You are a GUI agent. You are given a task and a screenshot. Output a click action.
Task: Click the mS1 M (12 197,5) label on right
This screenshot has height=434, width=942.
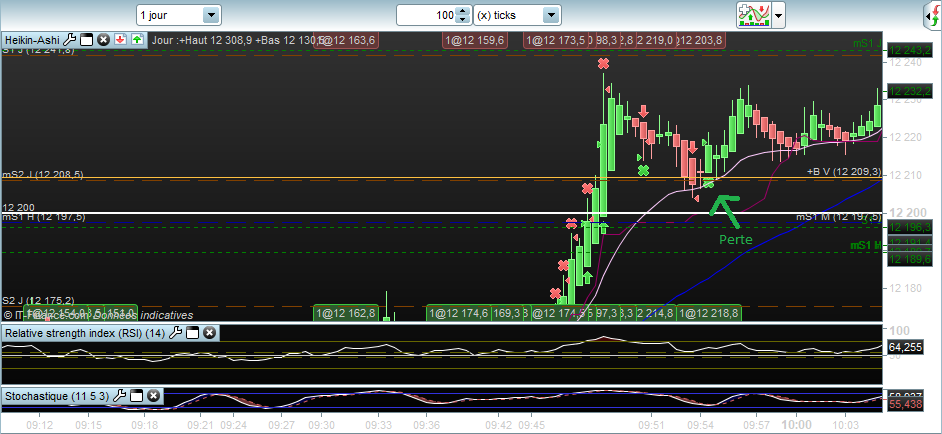point(839,216)
